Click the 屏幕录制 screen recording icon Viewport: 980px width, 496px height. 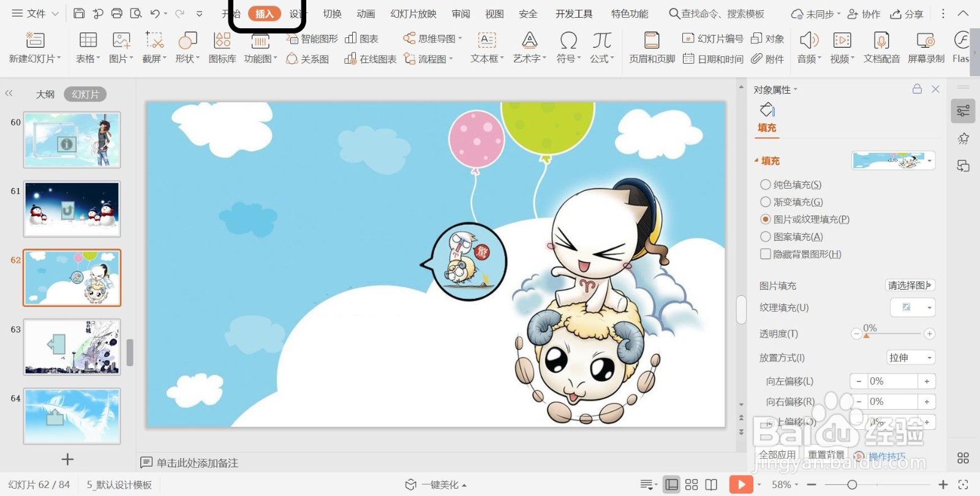point(925,40)
